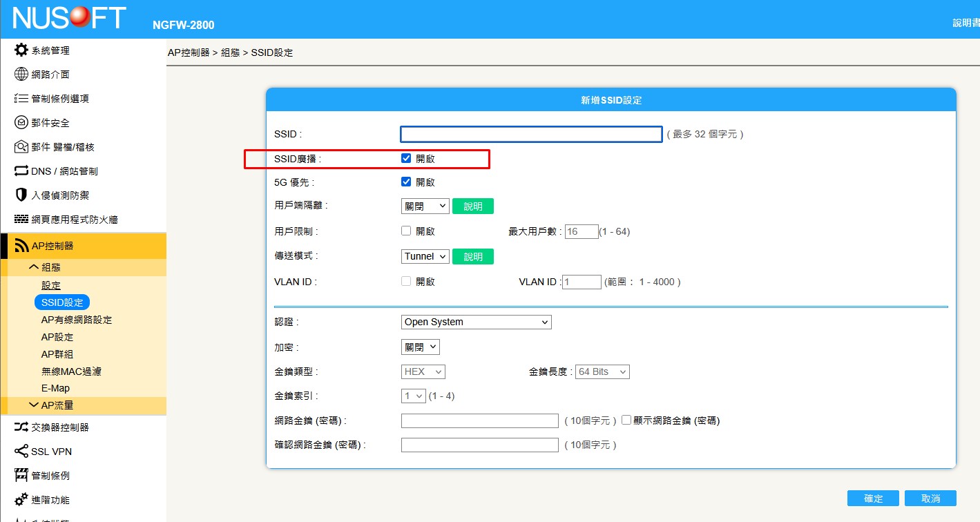Click the globe icon for 網路介面
This screenshot has width=980, height=522.
click(x=21, y=75)
